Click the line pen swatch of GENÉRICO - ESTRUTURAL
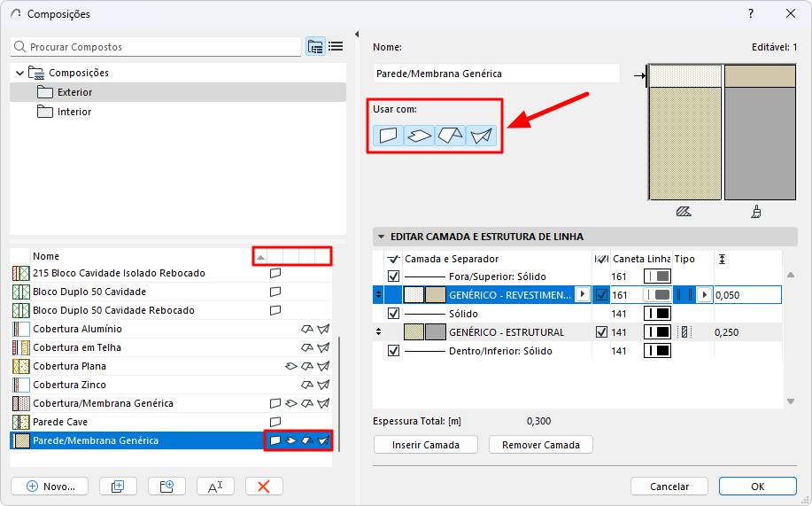Screen dimensions: 812x506 tap(657, 332)
